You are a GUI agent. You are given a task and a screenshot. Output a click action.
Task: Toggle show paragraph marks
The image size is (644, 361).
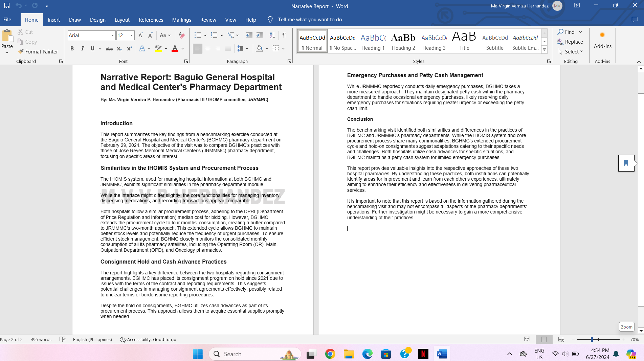(x=284, y=35)
